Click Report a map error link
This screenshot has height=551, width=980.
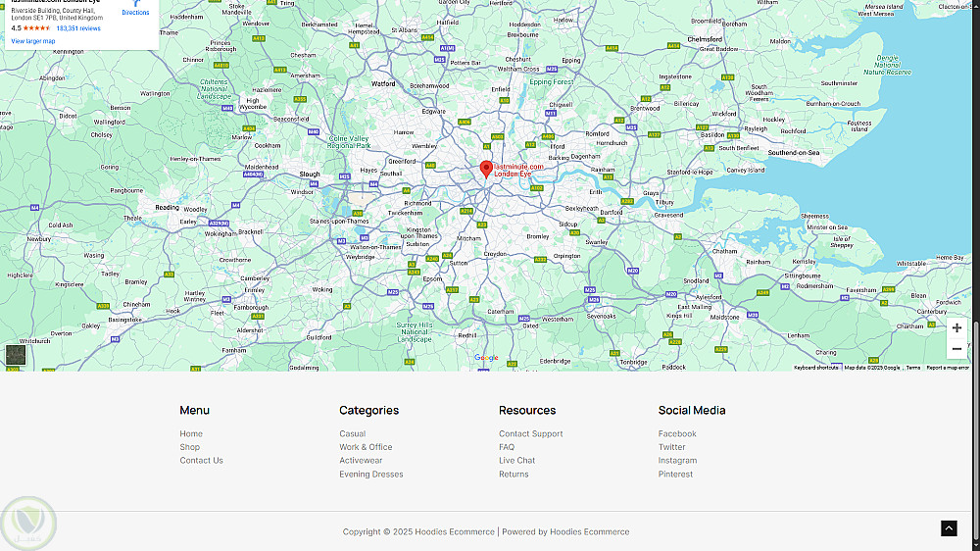pyautogui.click(x=948, y=368)
